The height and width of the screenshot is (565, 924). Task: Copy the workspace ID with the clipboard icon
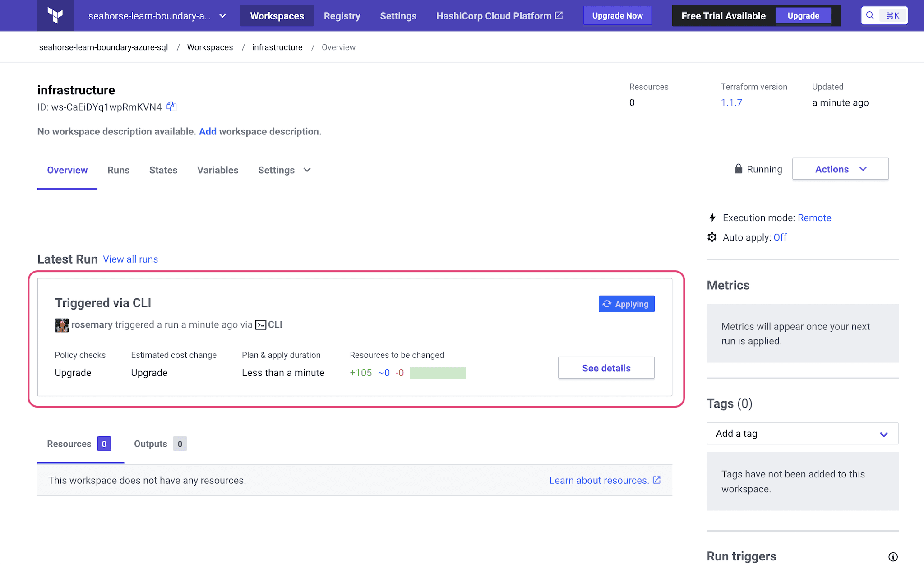[x=171, y=107]
